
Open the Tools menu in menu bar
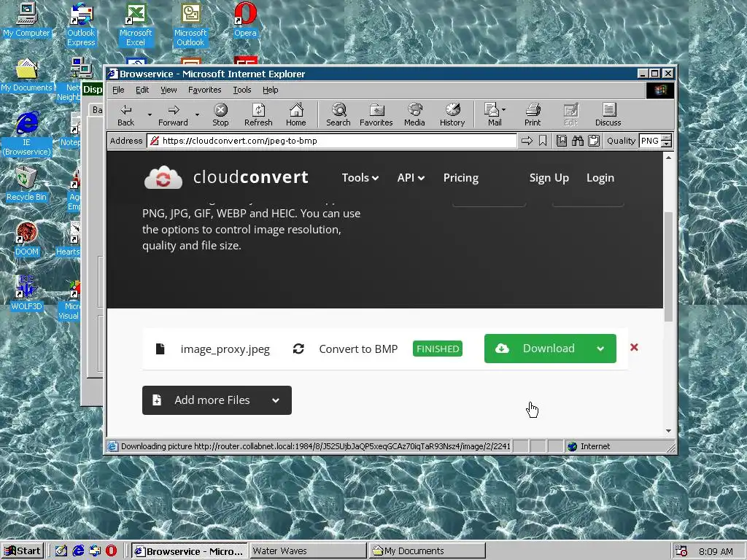[x=242, y=90]
